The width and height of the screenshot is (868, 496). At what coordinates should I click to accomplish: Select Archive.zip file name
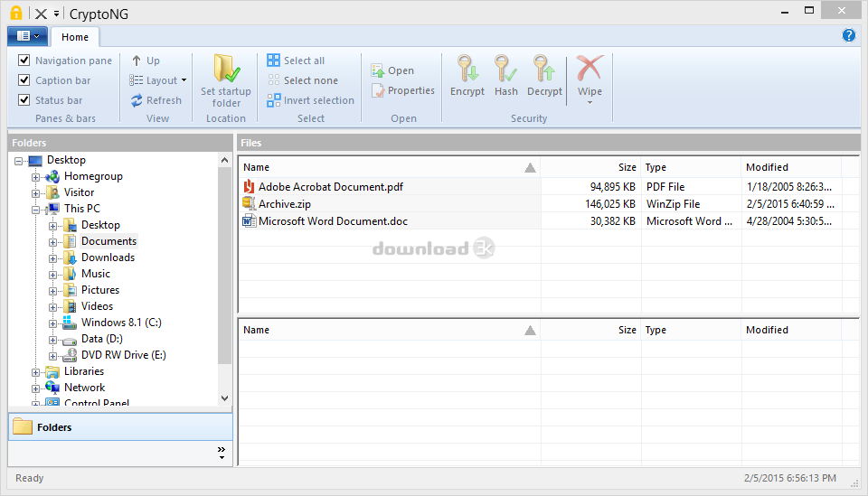(x=285, y=204)
